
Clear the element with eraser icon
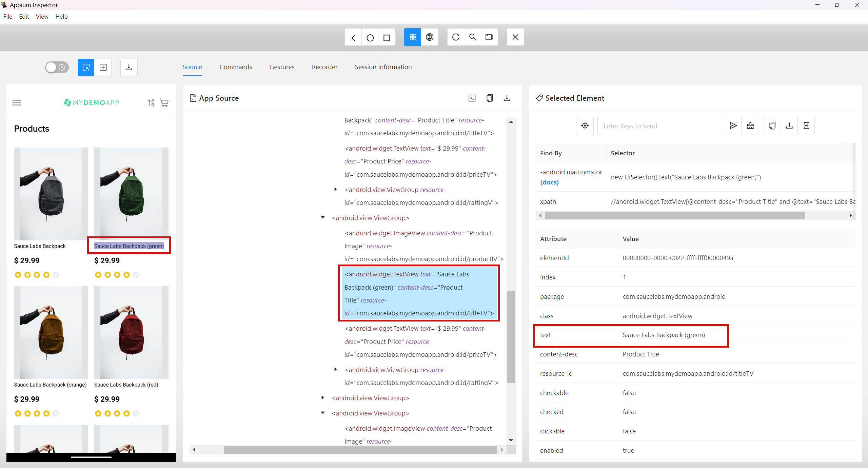coord(750,126)
